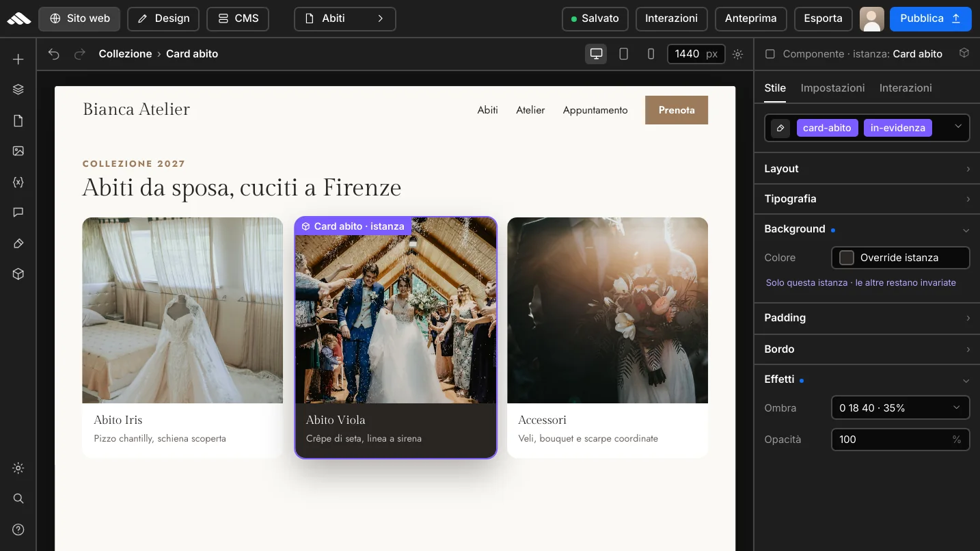Image resolution: width=980 pixels, height=551 pixels.
Task: Redo the last undone action
Action: [80, 54]
